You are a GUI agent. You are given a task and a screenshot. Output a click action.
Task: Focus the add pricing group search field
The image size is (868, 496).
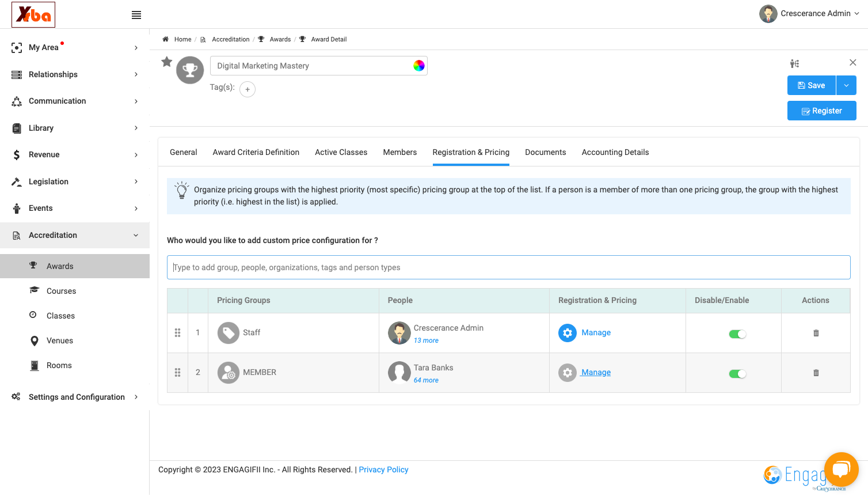pyautogui.click(x=509, y=267)
